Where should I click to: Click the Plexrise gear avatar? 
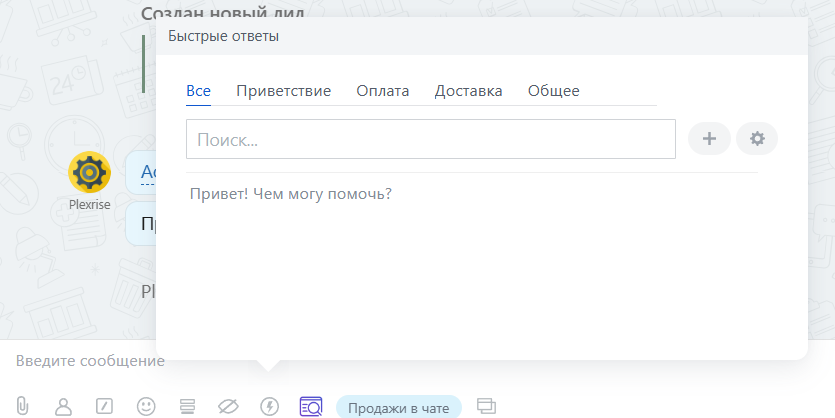(89, 172)
